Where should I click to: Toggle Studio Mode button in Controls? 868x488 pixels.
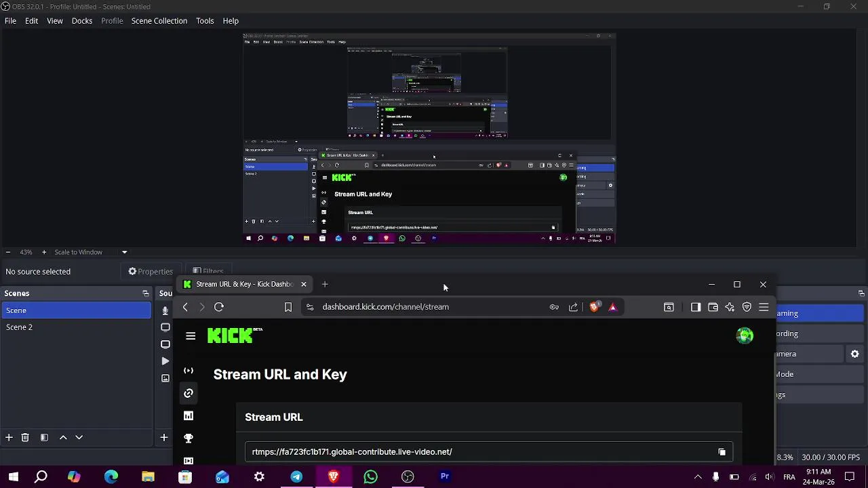[819, 374]
